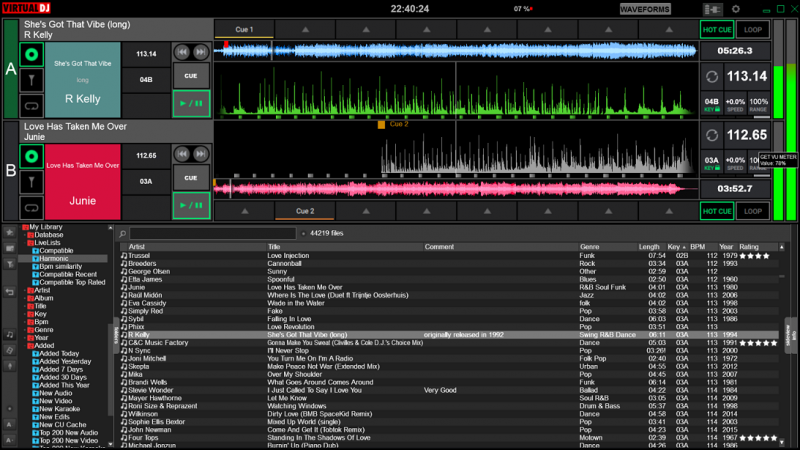Sort list by Key column
Screen dimensions: 800x450
[x=677, y=247]
